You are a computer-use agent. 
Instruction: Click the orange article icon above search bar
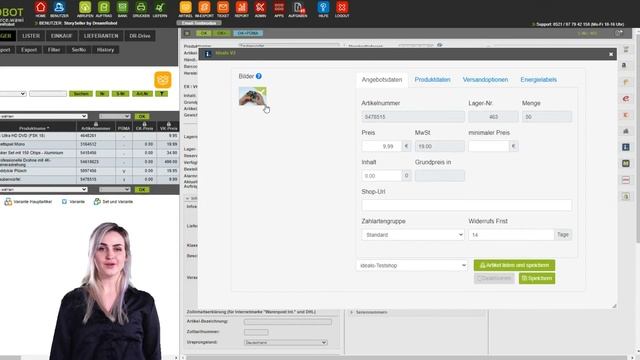(162, 80)
